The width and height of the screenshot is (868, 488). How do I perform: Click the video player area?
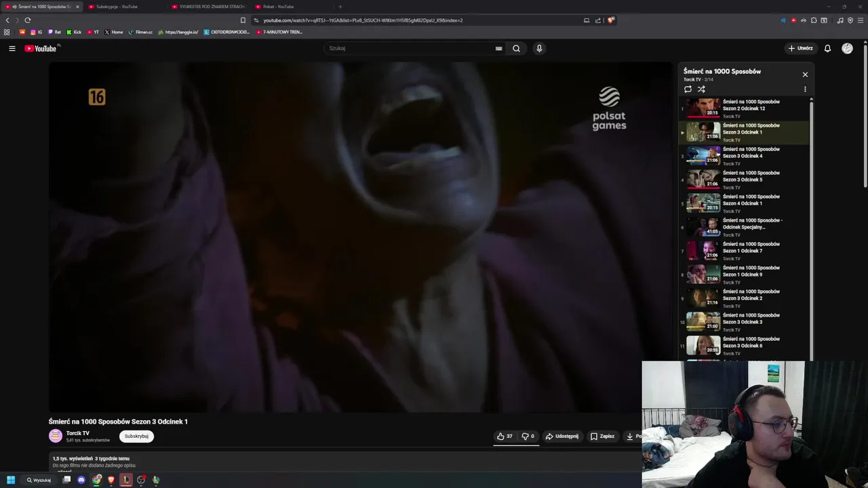[361, 237]
